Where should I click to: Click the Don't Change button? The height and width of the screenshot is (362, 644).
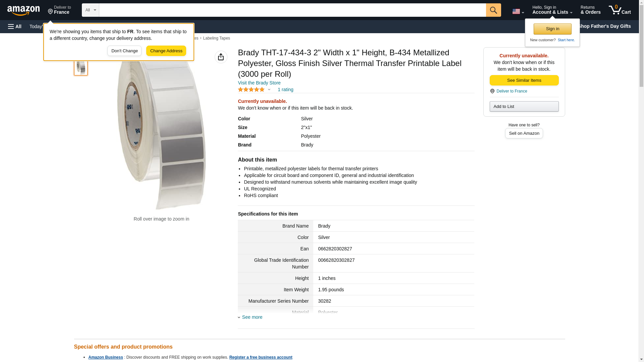coord(124,51)
